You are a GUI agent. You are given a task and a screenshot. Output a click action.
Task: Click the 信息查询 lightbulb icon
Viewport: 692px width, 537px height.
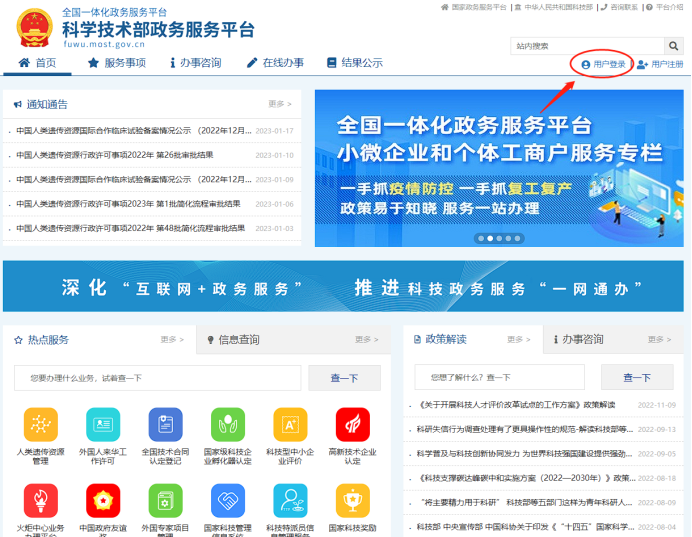pos(211,340)
